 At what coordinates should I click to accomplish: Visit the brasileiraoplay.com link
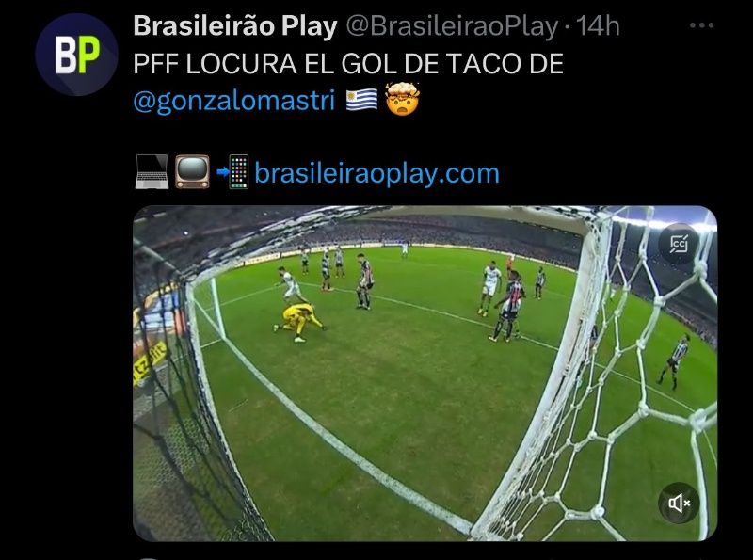point(377,173)
